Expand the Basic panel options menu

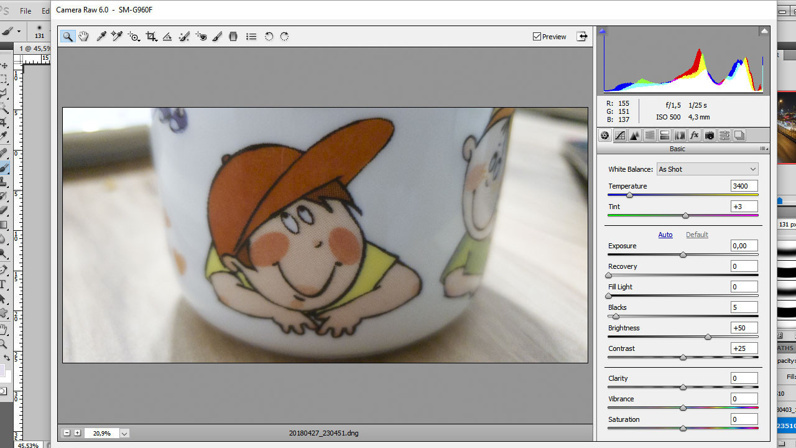click(x=763, y=149)
